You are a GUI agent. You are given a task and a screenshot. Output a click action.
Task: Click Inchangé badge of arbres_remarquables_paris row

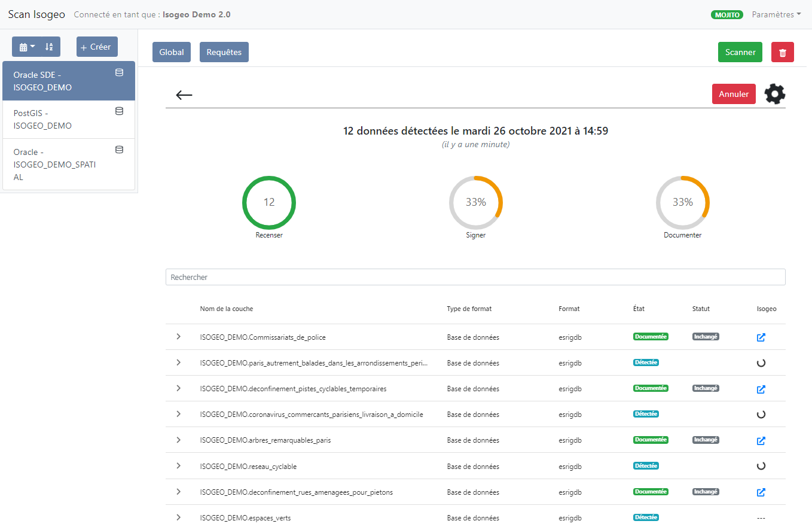(x=706, y=440)
